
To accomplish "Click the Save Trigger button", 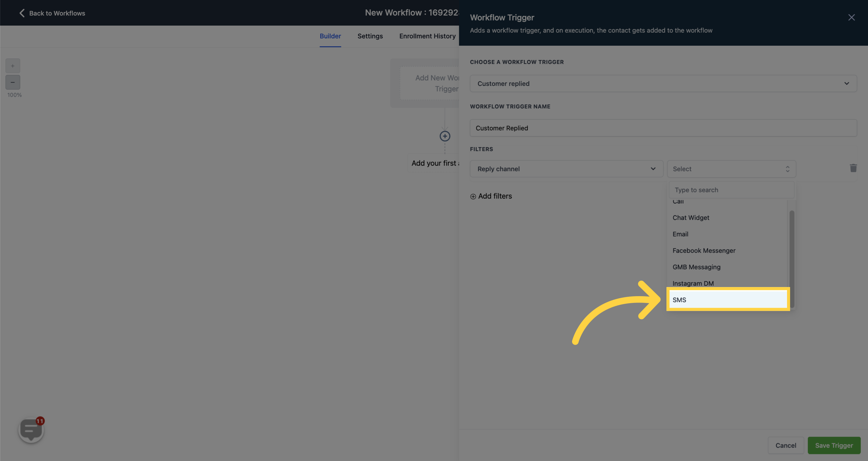I will [834, 445].
